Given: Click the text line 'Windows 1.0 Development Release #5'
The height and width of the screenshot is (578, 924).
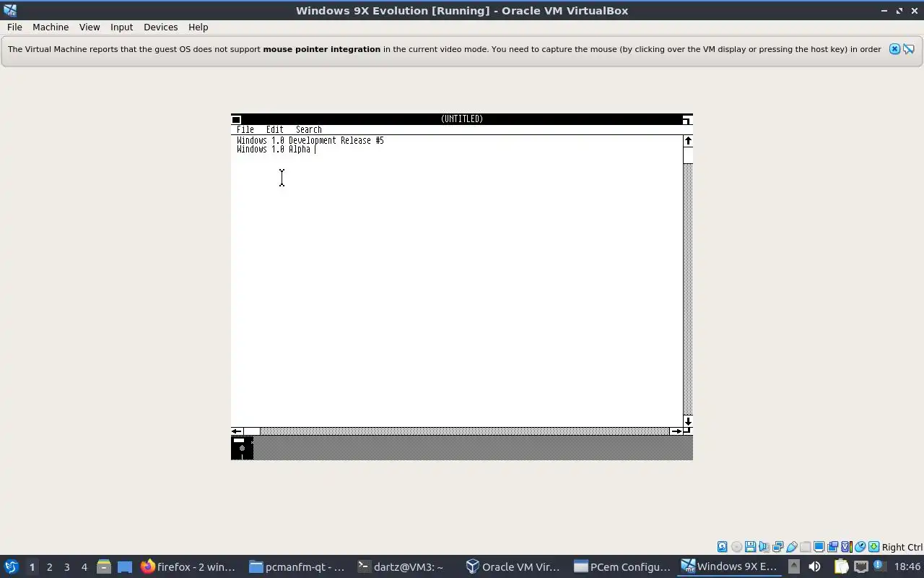Looking at the screenshot, I should 310,141.
